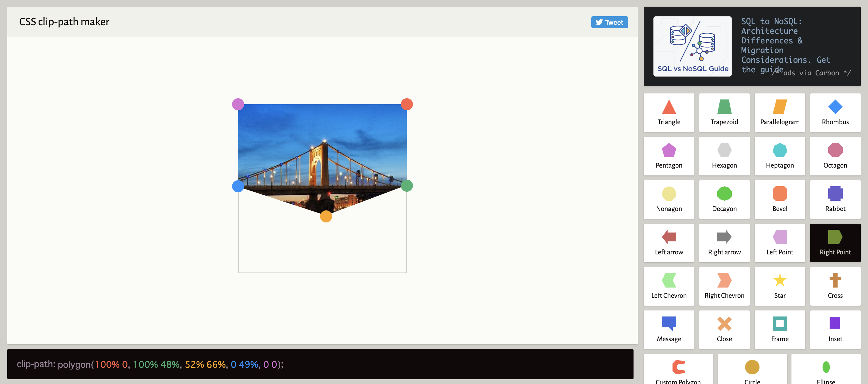Choose the Star shape
Screen dimensions: 868x384
(x=779, y=286)
